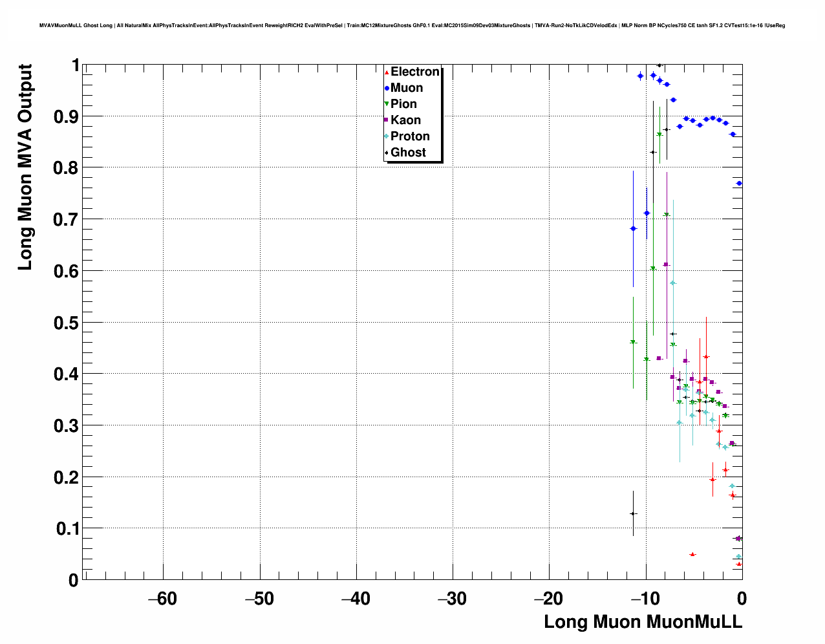Click the red Electron triangle marker in legend
The image size is (825, 644).
[x=387, y=72]
